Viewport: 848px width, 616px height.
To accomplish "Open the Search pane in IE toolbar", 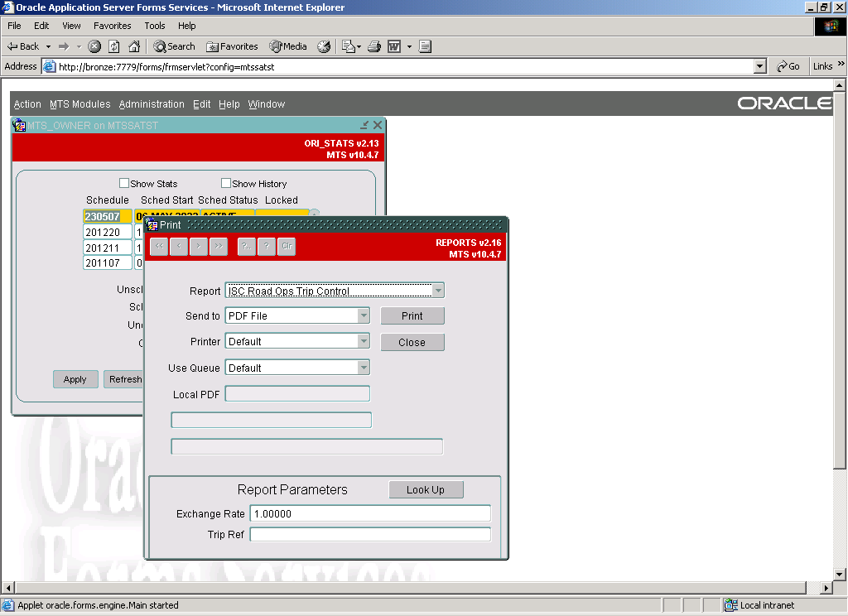I will 174,46.
